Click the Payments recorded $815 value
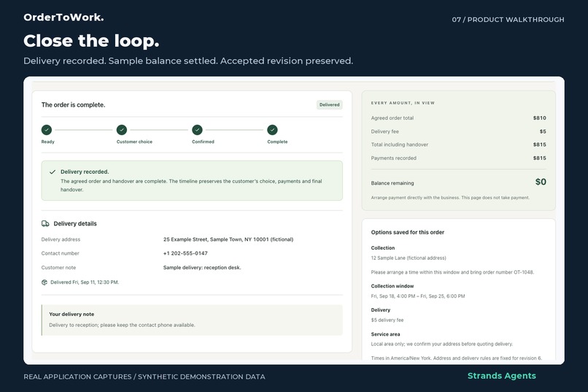The width and height of the screenshot is (588, 392). (x=540, y=158)
